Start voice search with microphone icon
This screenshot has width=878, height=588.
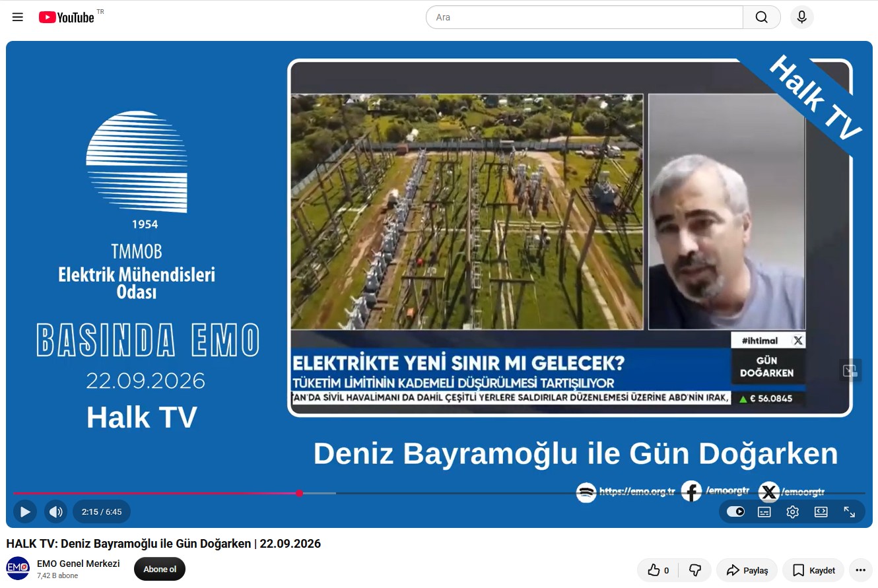point(802,17)
